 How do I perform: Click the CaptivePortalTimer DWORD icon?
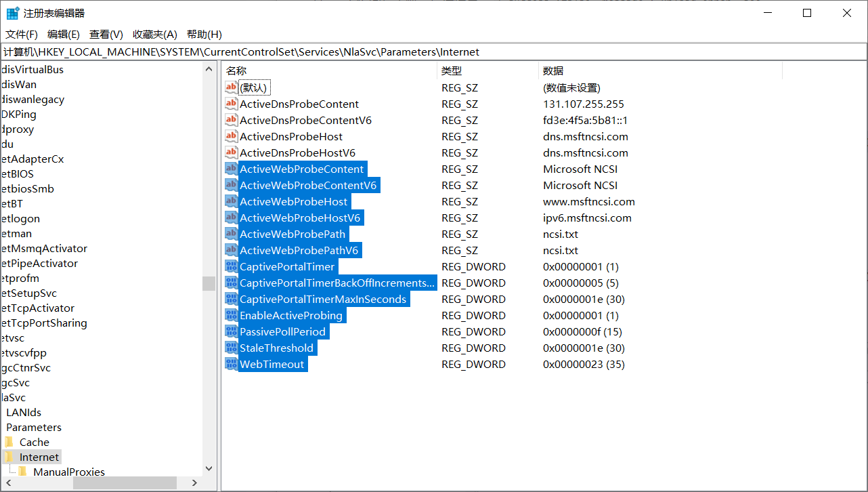(x=231, y=266)
